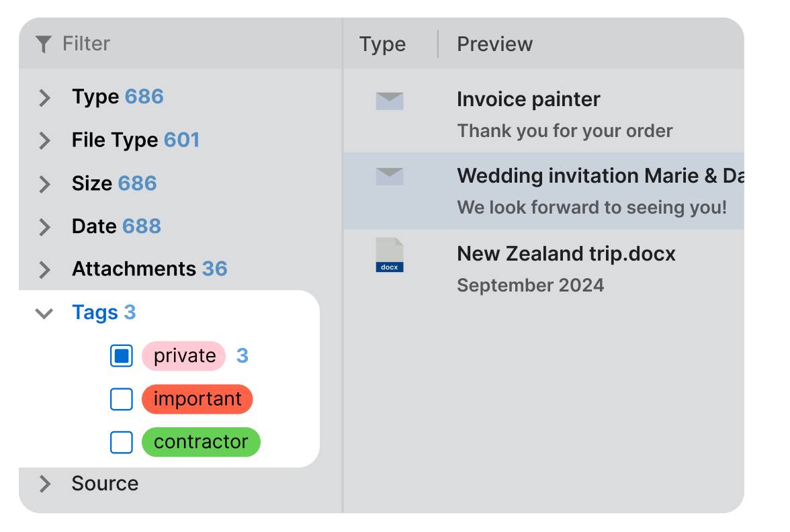Expand the File Type filter group
This screenshot has height=532, width=790.
45,140
